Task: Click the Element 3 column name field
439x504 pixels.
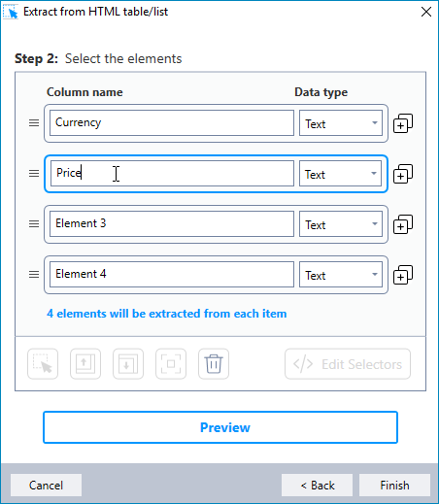Action: tap(172, 224)
